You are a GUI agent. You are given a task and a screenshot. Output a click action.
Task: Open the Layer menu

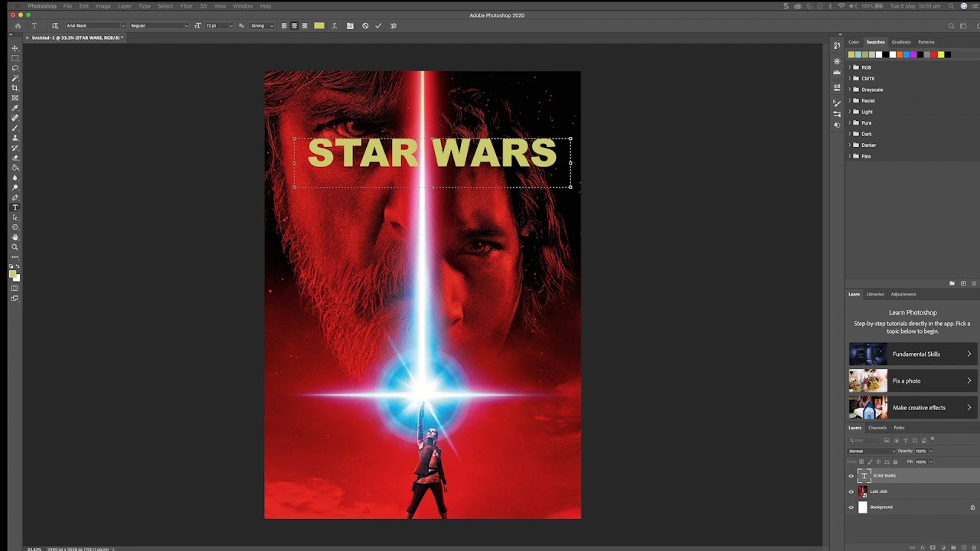[124, 6]
